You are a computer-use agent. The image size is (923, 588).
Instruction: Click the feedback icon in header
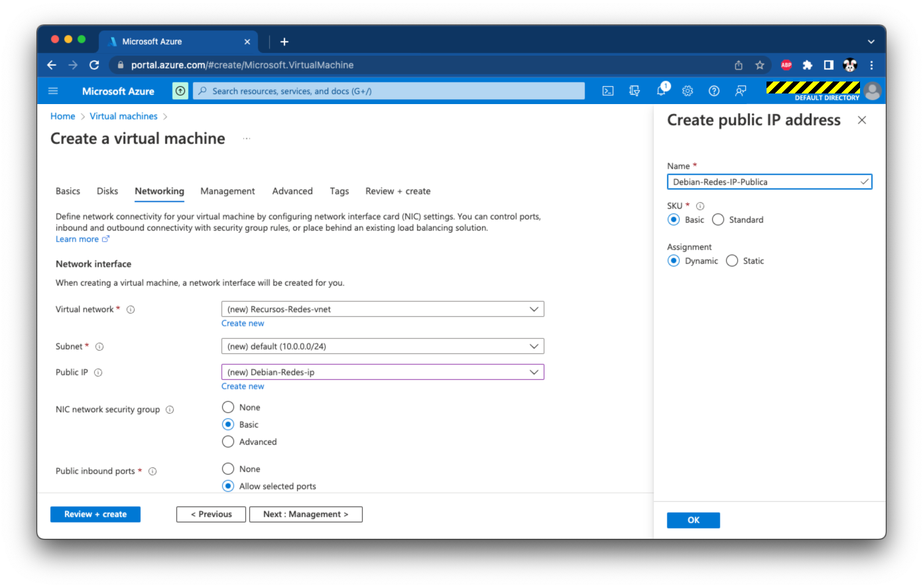tap(741, 91)
